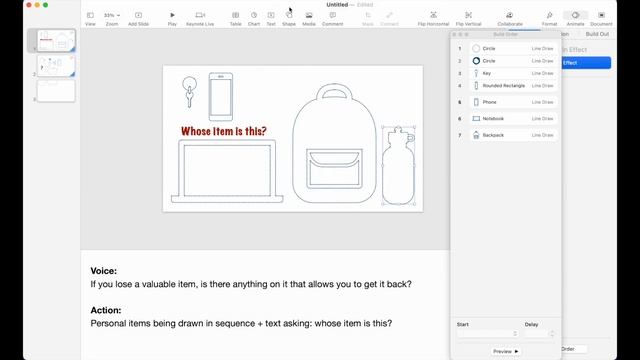Image resolution: width=640 pixels, height=360 pixels.
Task: Click the Add Slide button
Action: [138, 19]
